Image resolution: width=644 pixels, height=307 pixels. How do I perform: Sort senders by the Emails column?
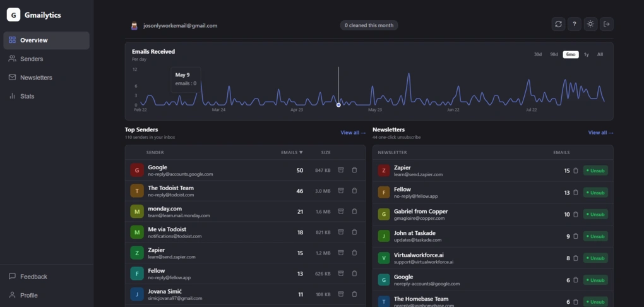292,152
